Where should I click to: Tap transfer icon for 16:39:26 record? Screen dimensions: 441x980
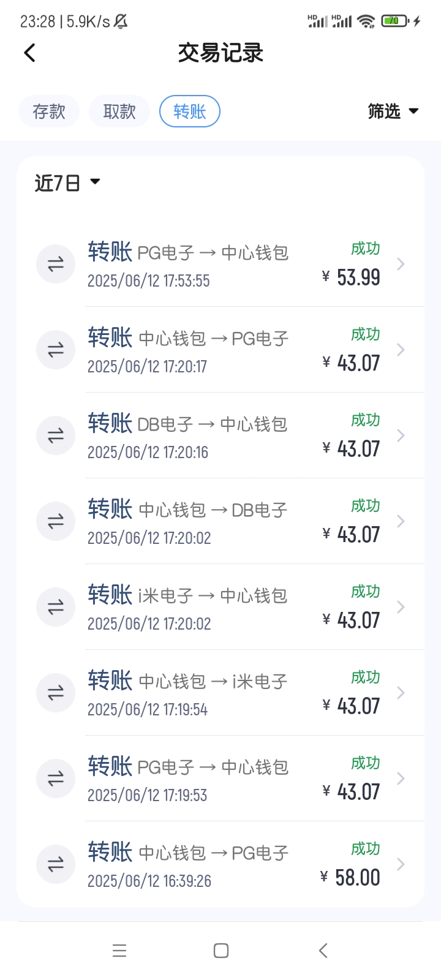point(56,864)
